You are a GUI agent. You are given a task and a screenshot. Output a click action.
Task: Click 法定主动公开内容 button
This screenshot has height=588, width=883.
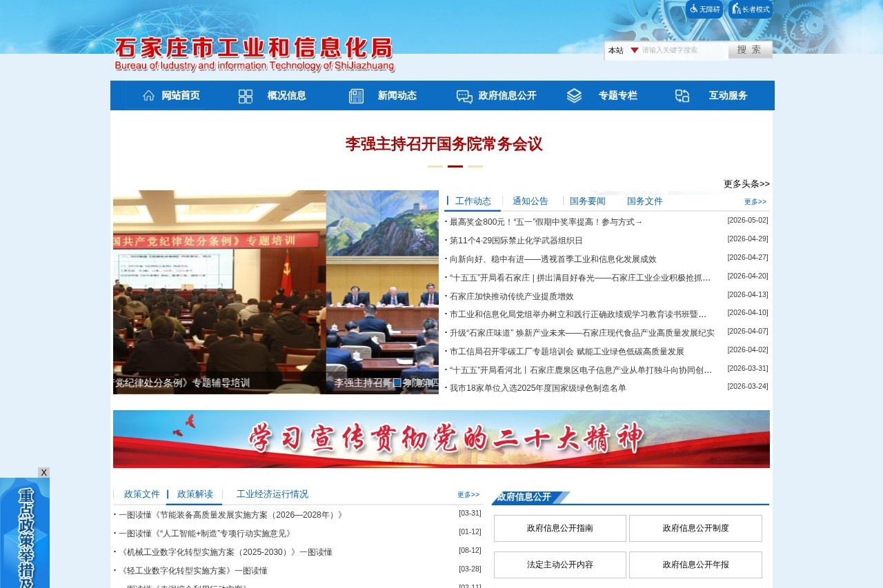tap(560, 565)
